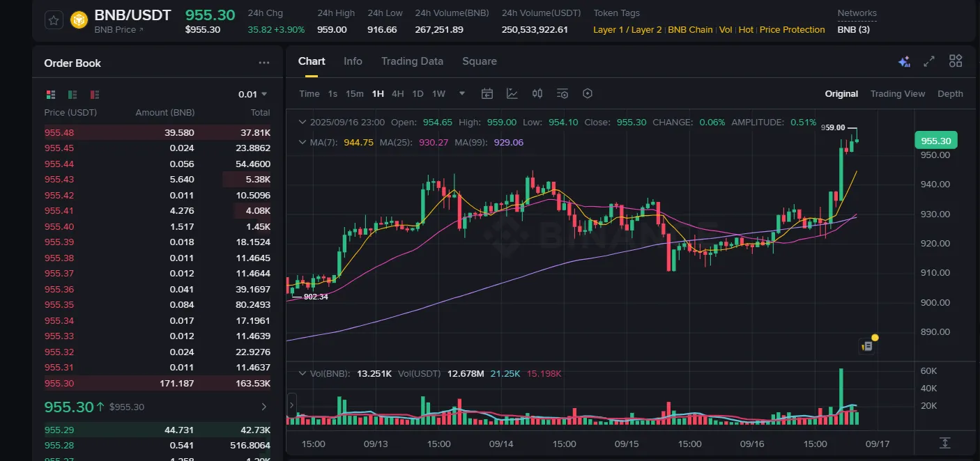Screen dimensions: 980x461
Task: Select the 955.28 bid price row
Action: [x=157, y=446]
